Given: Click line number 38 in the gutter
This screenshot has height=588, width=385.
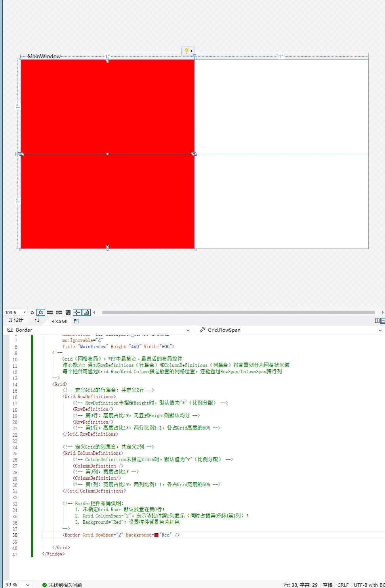Looking at the screenshot, I should (x=15, y=535).
